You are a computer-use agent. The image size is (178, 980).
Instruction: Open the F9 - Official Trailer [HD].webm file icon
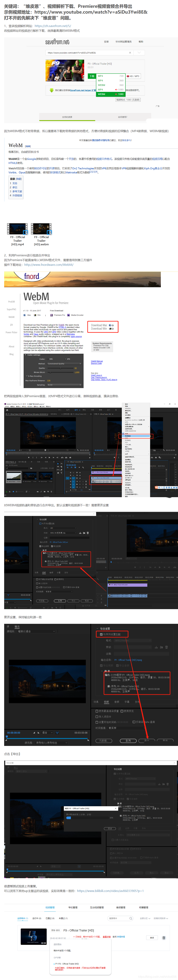pyautogui.click(x=41, y=229)
